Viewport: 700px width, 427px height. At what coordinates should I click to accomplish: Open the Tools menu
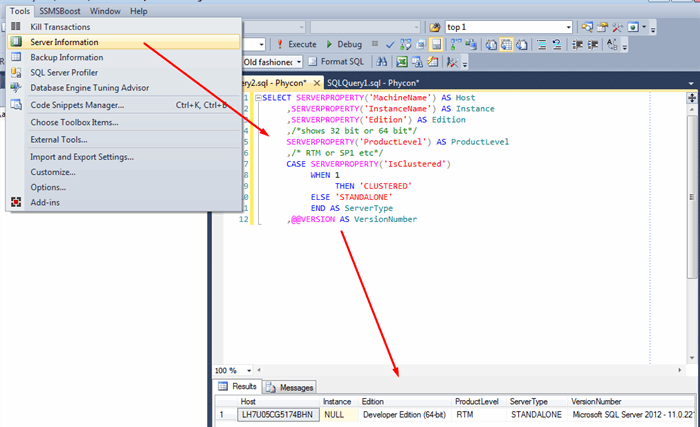[20, 11]
